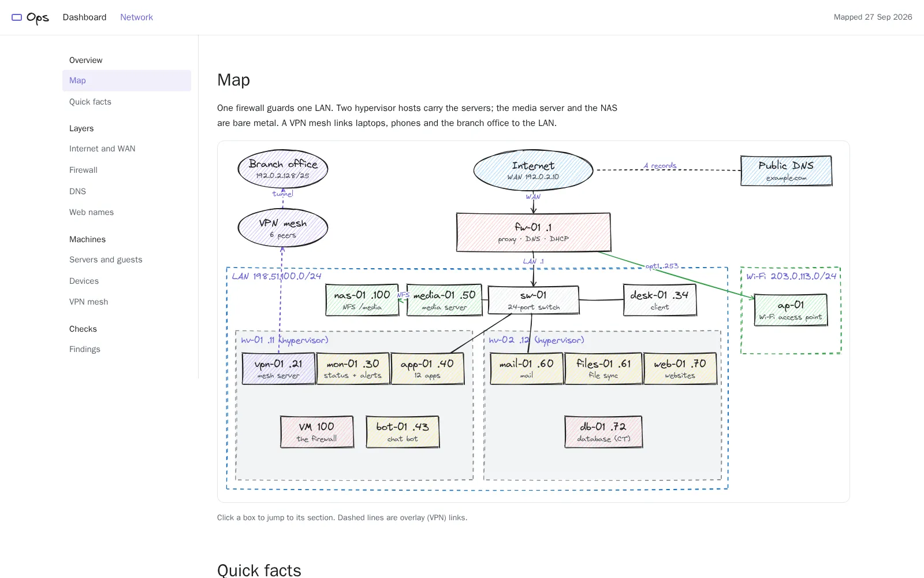The width and height of the screenshot is (924, 578).
Task: Select the sw-01 24-port switch box
Action: [x=533, y=300]
